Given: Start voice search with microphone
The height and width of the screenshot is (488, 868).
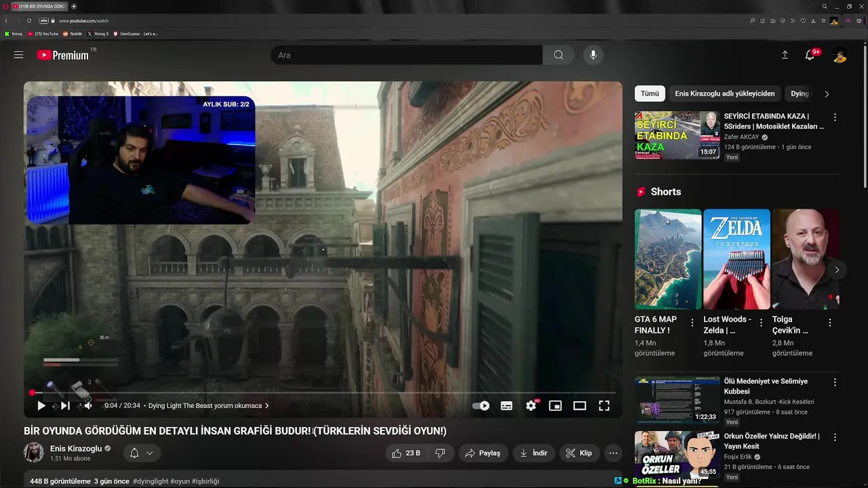Looking at the screenshot, I should click(x=593, y=55).
